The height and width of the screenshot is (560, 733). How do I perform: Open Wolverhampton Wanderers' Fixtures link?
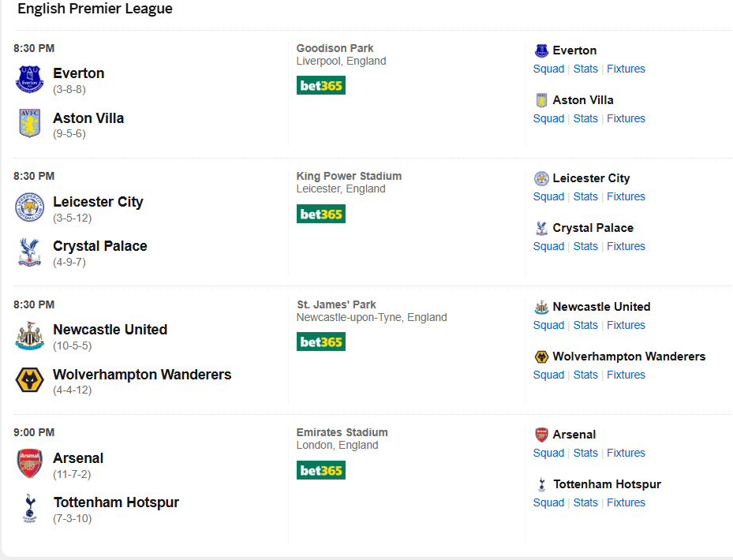626,375
